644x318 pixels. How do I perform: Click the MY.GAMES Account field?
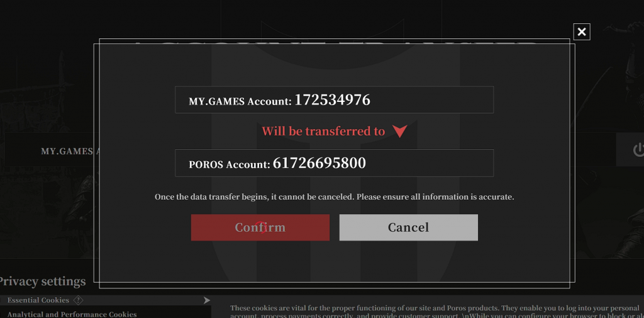click(x=335, y=99)
